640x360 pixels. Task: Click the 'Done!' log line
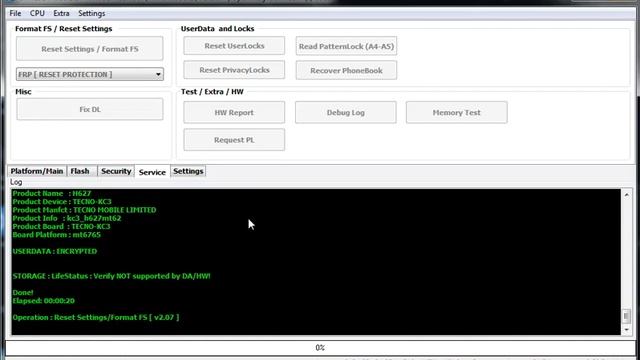pyautogui.click(x=23, y=292)
